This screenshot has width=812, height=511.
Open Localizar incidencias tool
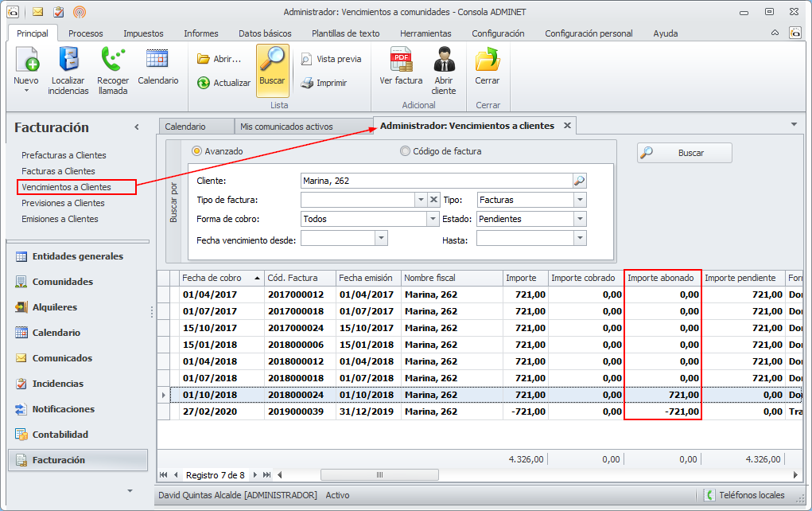click(68, 60)
